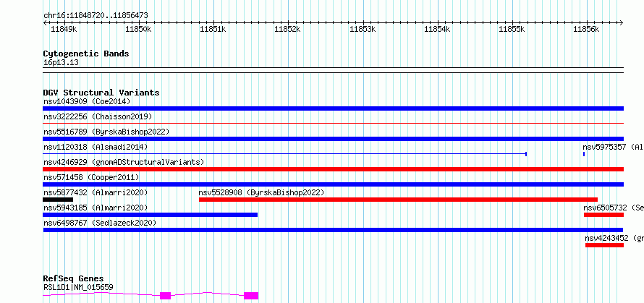Click the 11849k ruler tick label

click(64, 29)
